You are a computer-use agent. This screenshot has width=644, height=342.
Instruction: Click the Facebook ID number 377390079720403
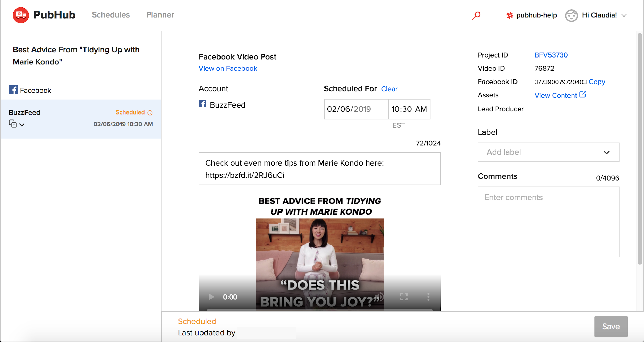point(560,82)
